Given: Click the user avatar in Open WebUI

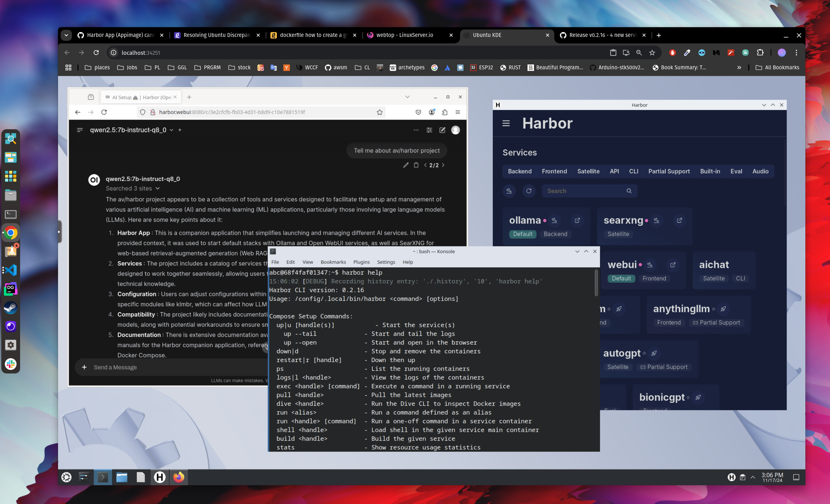Looking at the screenshot, I should pos(456,130).
